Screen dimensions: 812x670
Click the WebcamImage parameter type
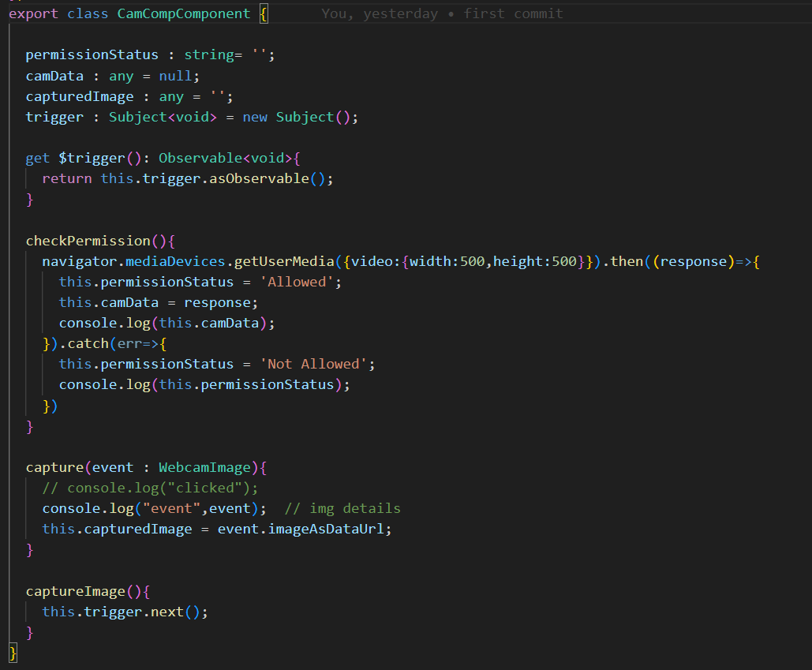(204, 466)
